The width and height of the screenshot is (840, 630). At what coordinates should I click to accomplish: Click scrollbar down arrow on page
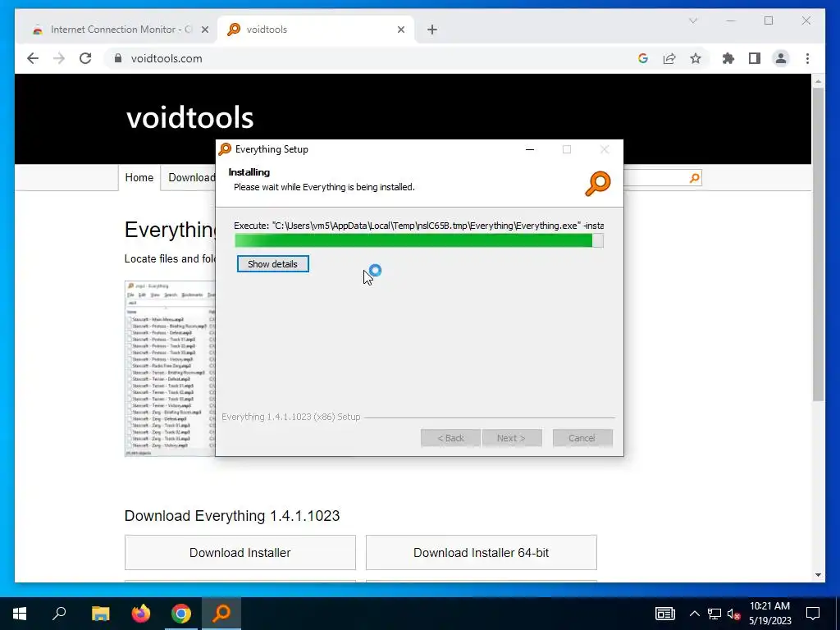(818, 575)
